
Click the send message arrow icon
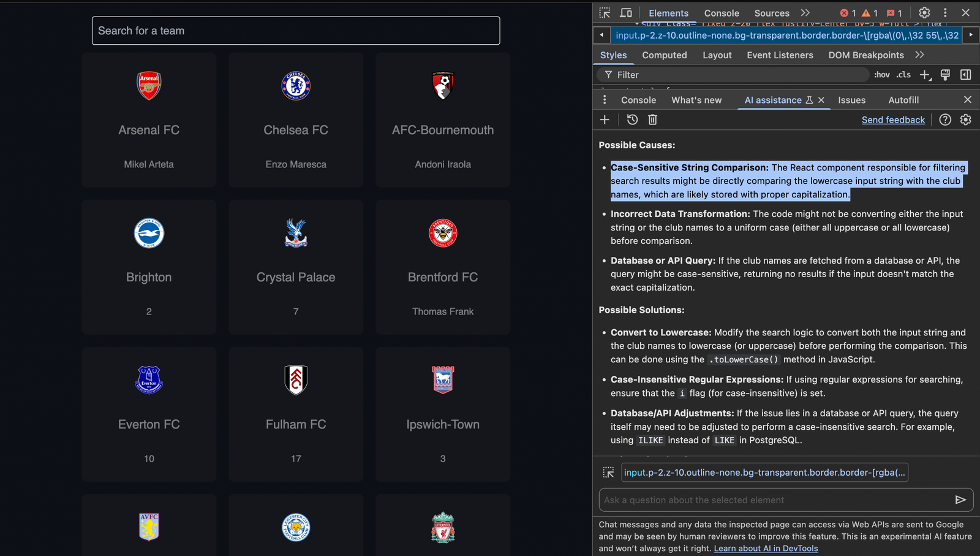(x=960, y=500)
